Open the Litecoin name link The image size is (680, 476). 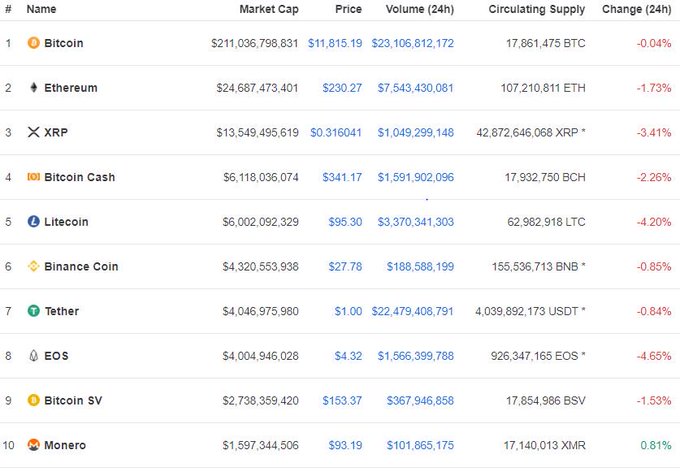pyautogui.click(x=66, y=222)
